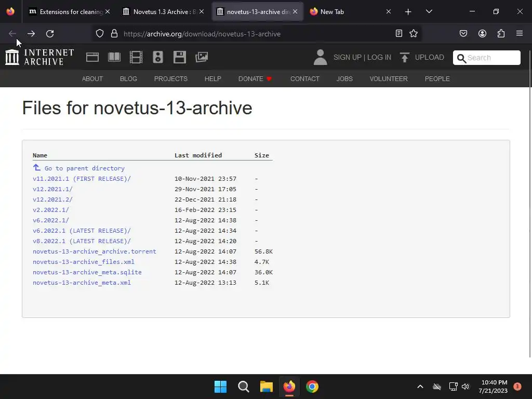Click the search magnifier icon

coord(461,58)
